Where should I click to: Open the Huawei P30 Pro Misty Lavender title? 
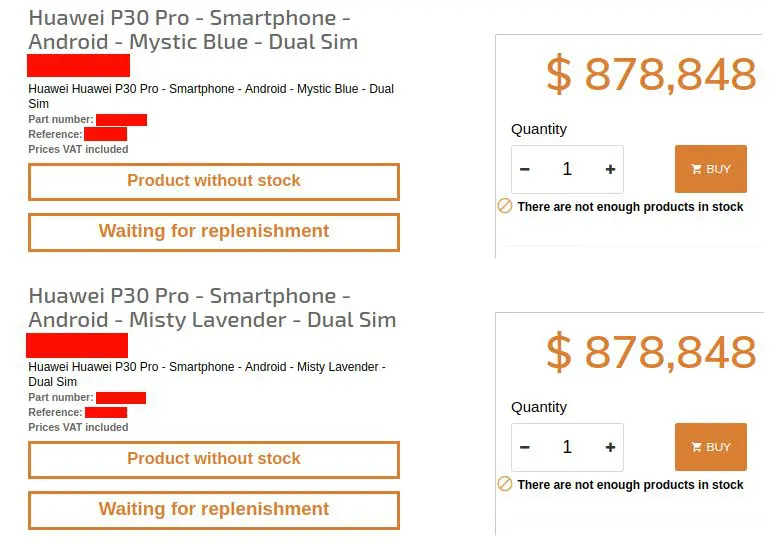pyautogui.click(x=212, y=308)
